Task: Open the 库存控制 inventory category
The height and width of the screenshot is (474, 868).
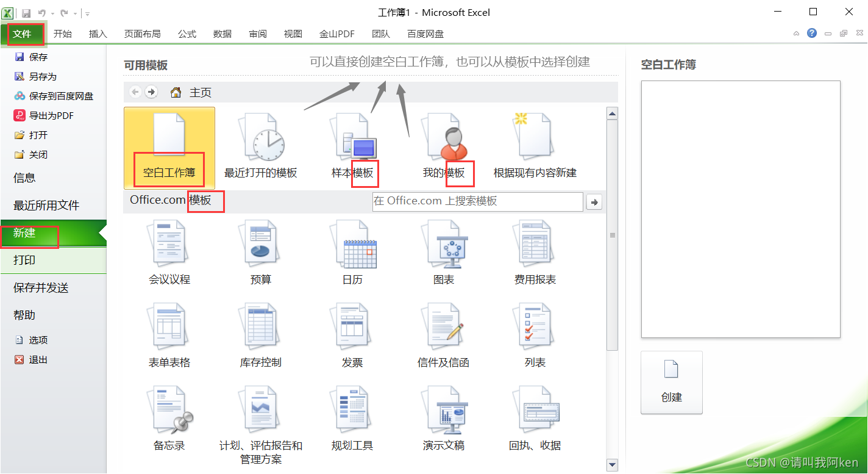Action: click(x=261, y=336)
